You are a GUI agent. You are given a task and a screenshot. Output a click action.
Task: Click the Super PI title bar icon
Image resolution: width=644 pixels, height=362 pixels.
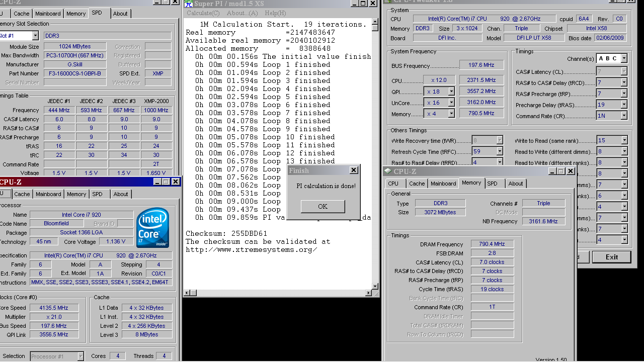tap(188, 4)
